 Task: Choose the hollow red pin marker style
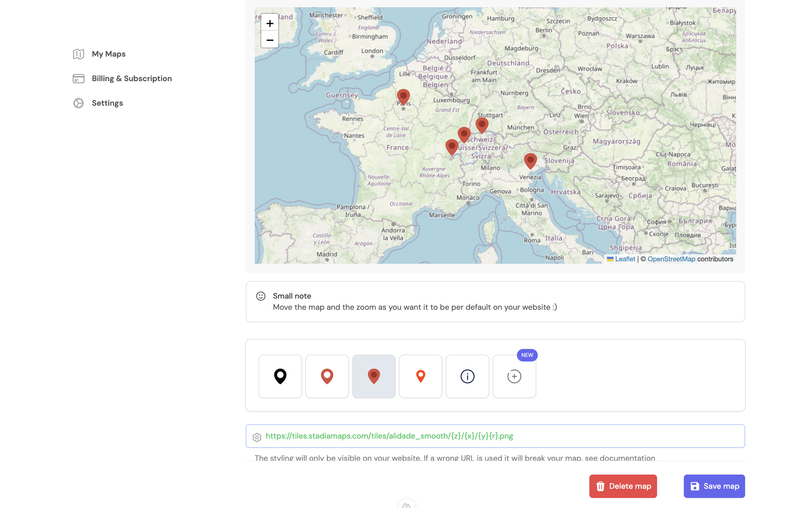pos(327,376)
